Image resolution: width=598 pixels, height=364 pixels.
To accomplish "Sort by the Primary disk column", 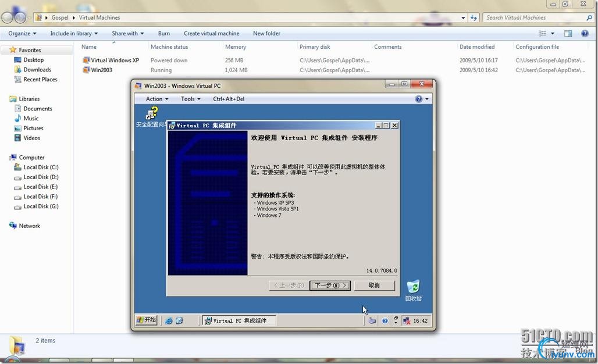I will [315, 47].
